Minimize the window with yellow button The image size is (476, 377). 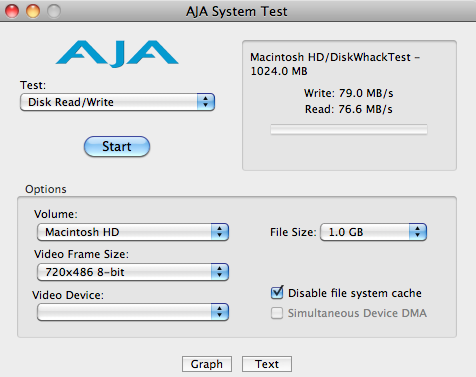tap(33, 11)
